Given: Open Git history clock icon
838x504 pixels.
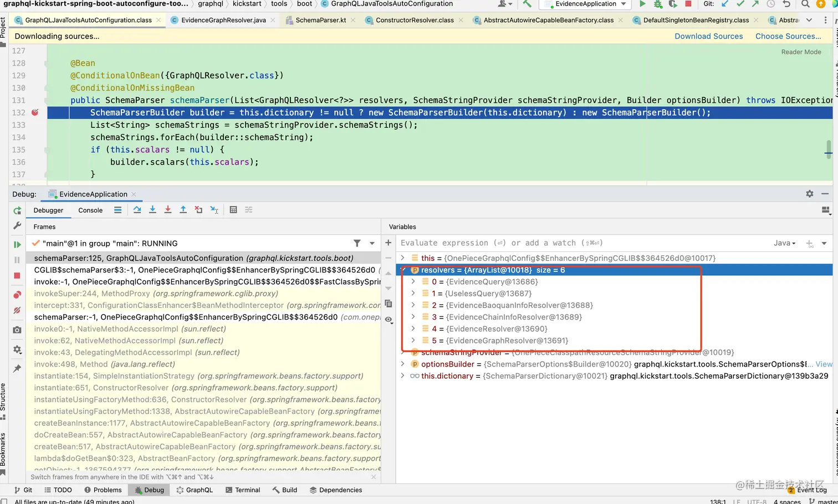Looking at the screenshot, I should click(x=771, y=4).
